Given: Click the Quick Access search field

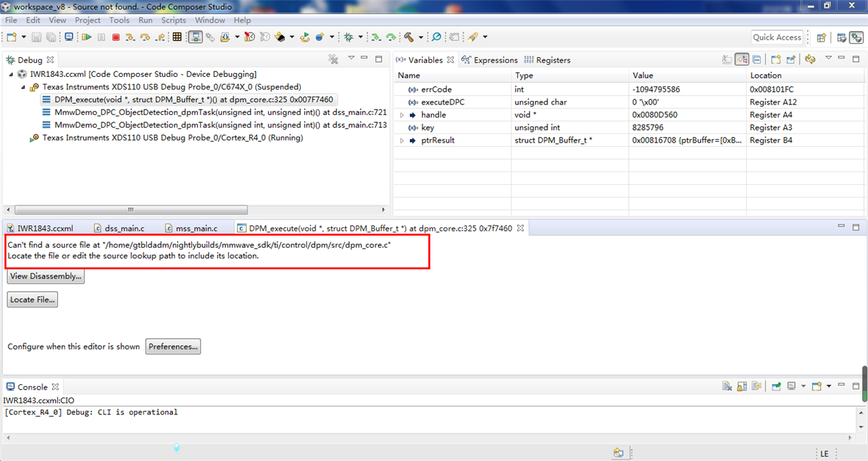Looking at the screenshot, I should (x=777, y=37).
